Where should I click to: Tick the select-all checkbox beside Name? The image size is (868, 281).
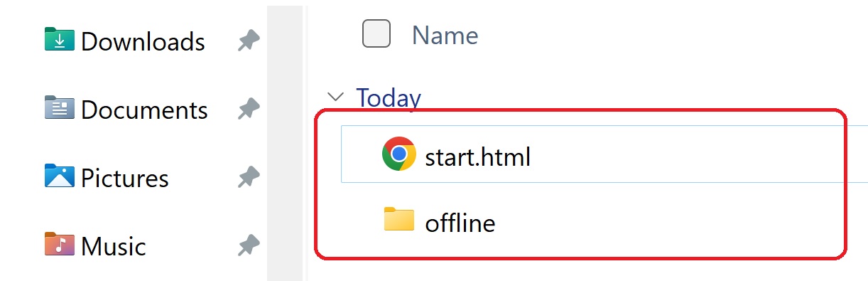[376, 33]
